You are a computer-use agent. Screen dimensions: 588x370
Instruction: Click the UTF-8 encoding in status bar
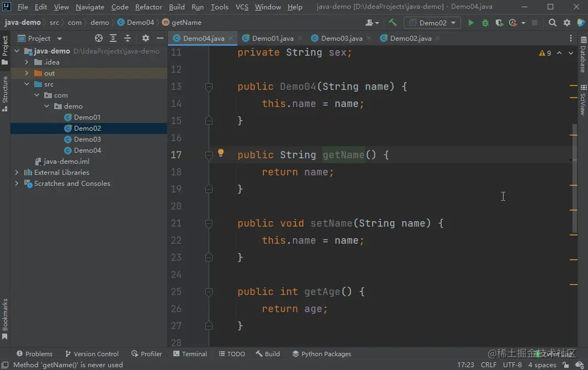pos(512,364)
